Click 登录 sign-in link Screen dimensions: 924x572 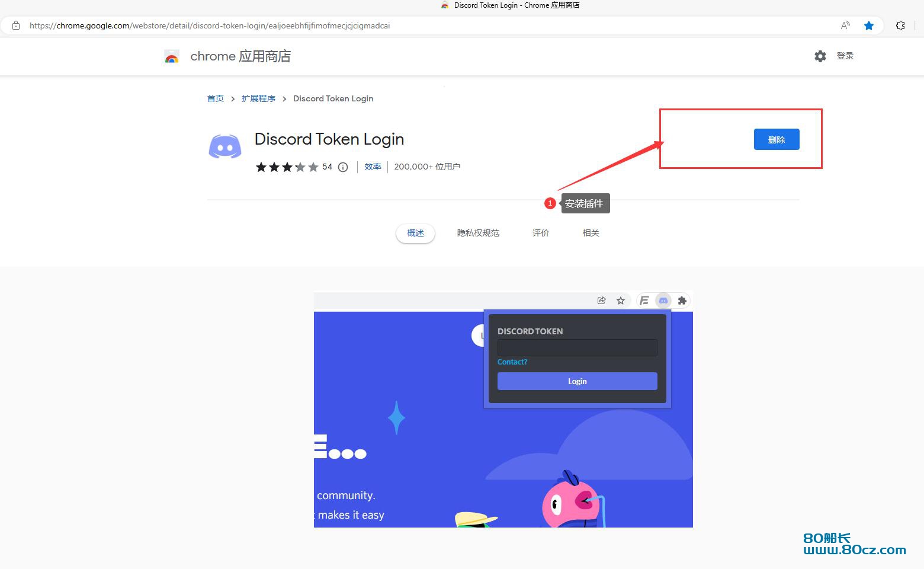tap(845, 56)
